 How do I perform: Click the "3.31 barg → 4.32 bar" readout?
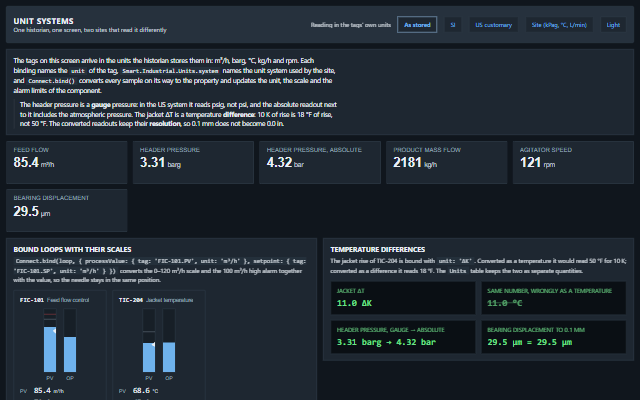[x=386, y=342]
